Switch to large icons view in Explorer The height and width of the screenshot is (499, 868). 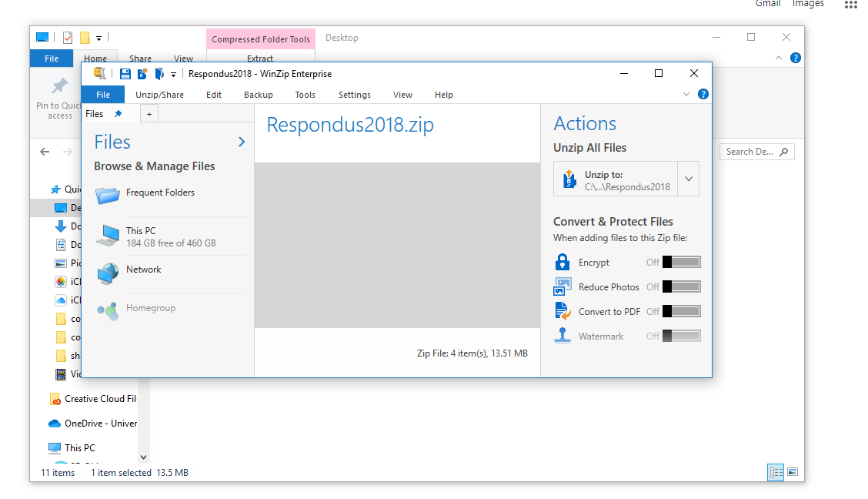(x=793, y=472)
